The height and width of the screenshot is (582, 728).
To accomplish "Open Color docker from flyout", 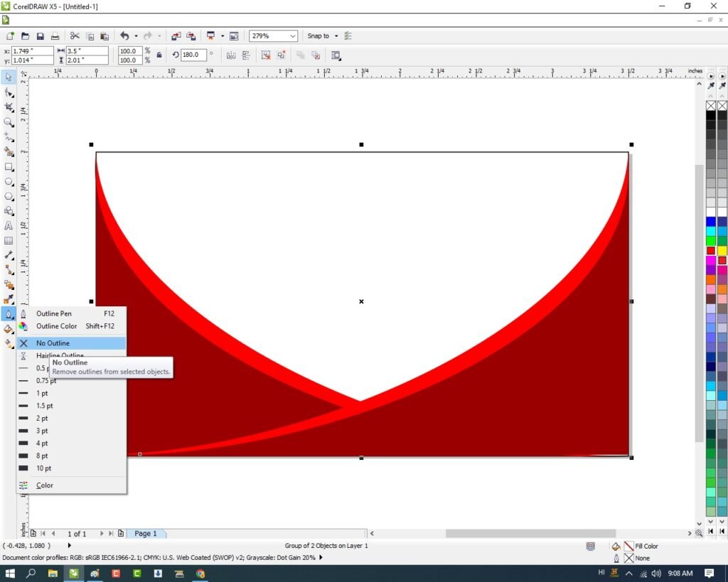I will (72, 485).
